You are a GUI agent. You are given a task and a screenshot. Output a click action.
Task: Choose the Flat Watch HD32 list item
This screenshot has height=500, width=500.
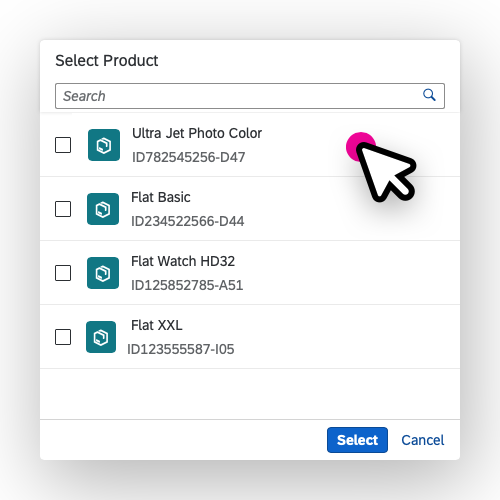(x=250, y=273)
